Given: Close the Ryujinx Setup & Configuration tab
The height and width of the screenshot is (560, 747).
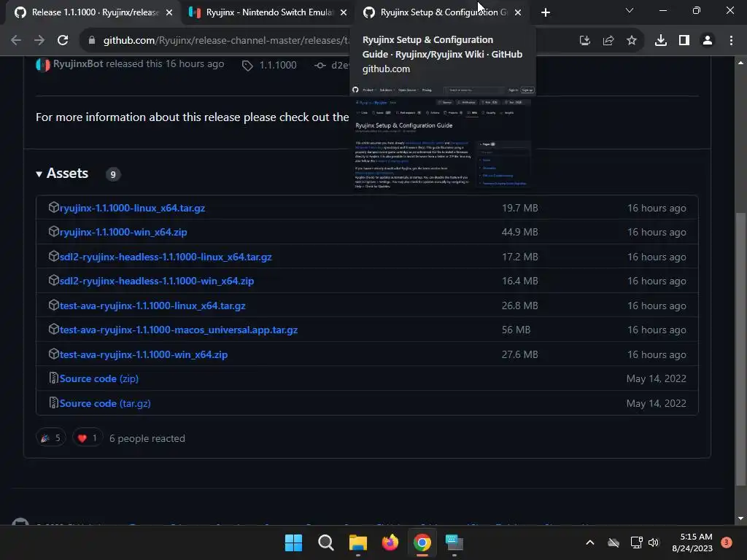Looking at the screenshot, I should coord(518,12).
